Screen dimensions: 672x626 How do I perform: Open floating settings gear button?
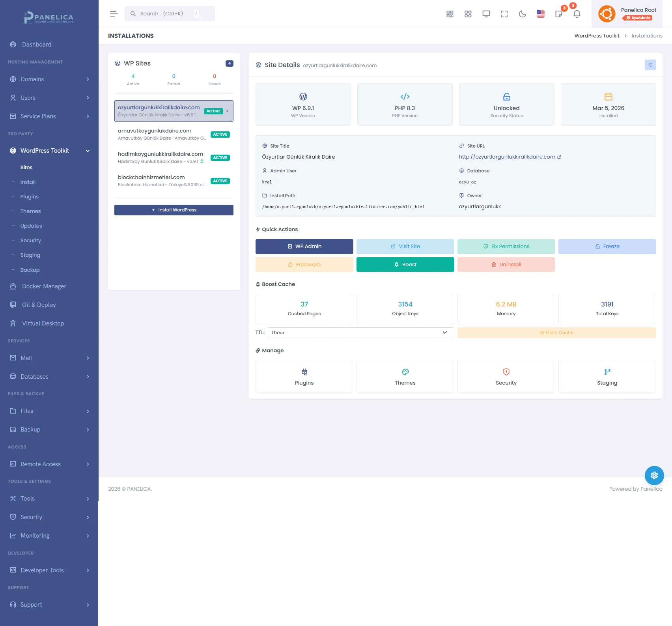coord(654,475)
